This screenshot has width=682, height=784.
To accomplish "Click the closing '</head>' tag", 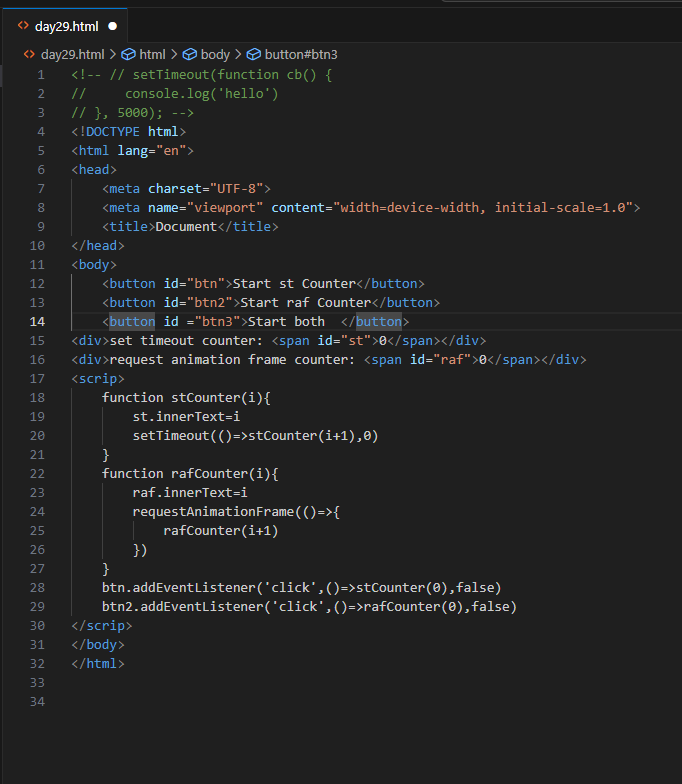I will click(98, 246).
